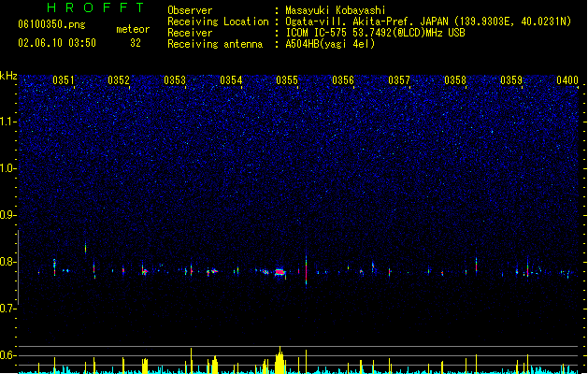
Task: Click the HROFFT title text
Action: [x=95, y=7]
